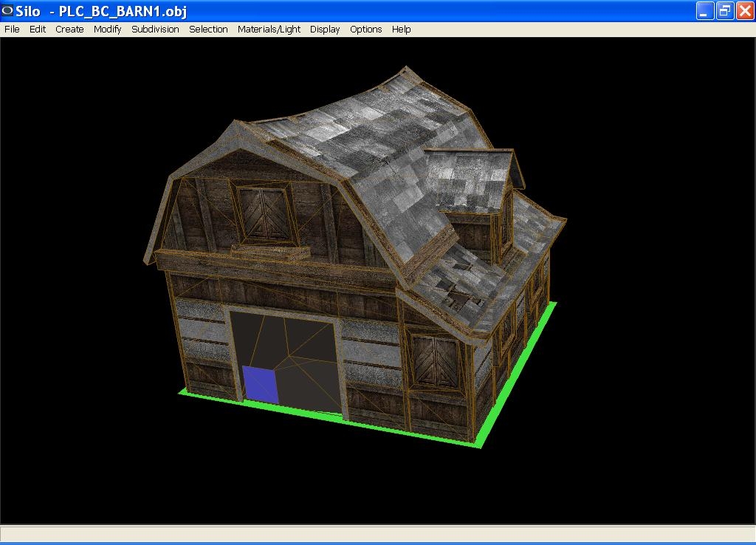Image resolution: width=756 pixels, height=545 pixels.
Task: Open the Subdivision menu
Action: 155,30
